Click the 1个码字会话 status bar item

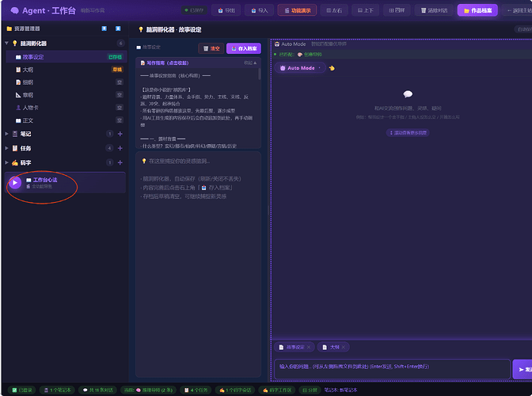coord(235,390)
